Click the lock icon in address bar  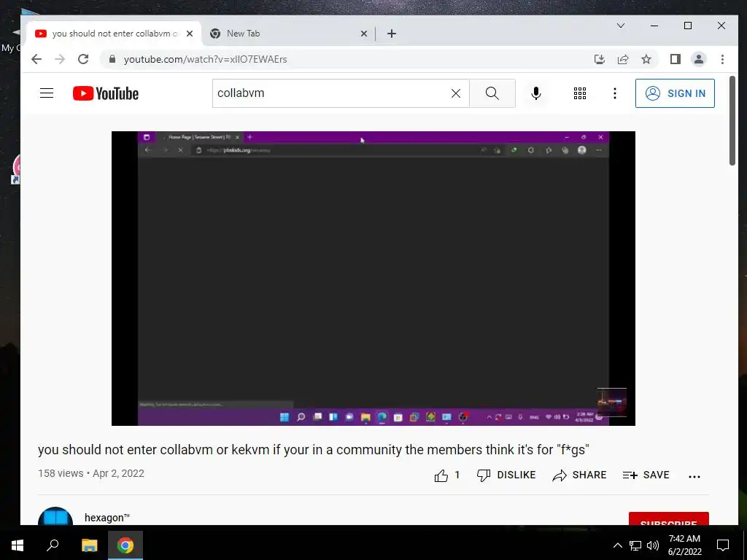click(x=112, y=59)
